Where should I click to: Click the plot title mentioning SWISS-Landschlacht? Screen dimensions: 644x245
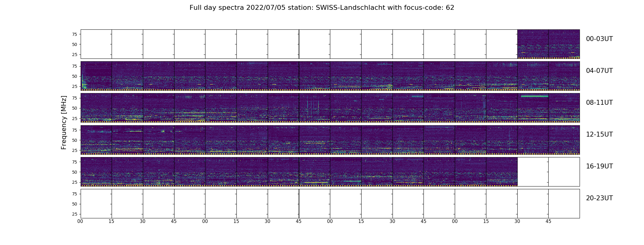pyautogui.click(x=322, y=8)
